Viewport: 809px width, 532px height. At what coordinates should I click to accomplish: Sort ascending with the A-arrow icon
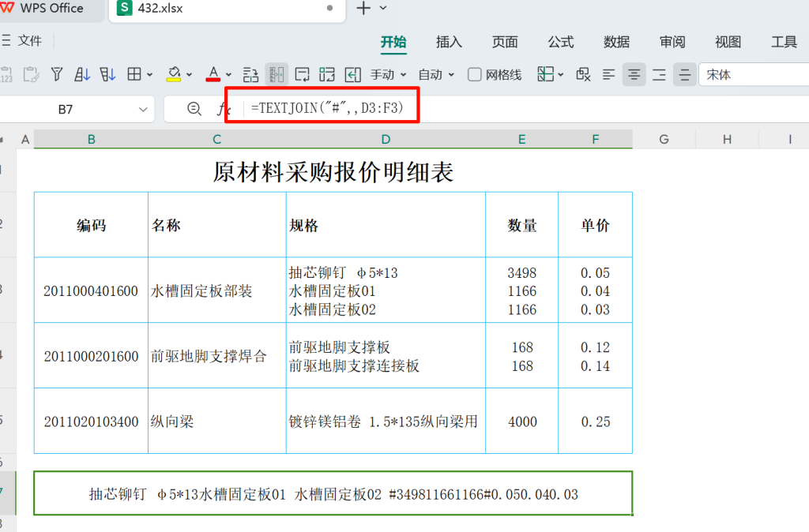coord(82,75)
